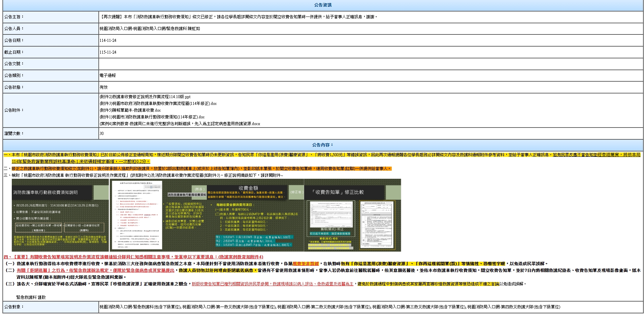644x314 pixels.
Task: Click the 「收費告知單」修正比較 slide image
Action: [352, 215]
